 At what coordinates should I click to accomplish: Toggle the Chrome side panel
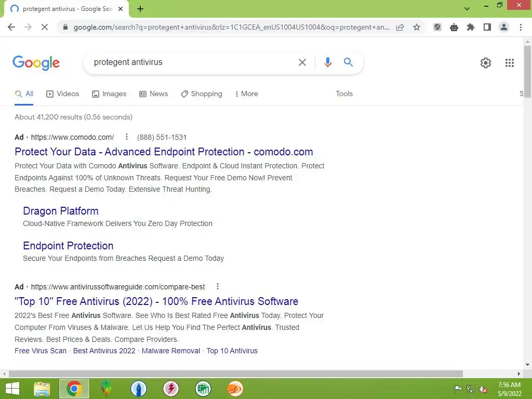tap(487, 27)
